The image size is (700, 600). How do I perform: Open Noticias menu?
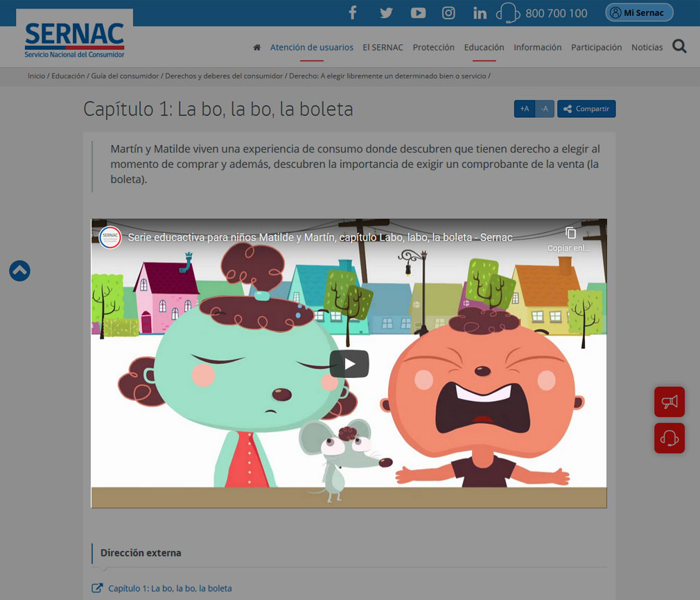pos(647,47)
